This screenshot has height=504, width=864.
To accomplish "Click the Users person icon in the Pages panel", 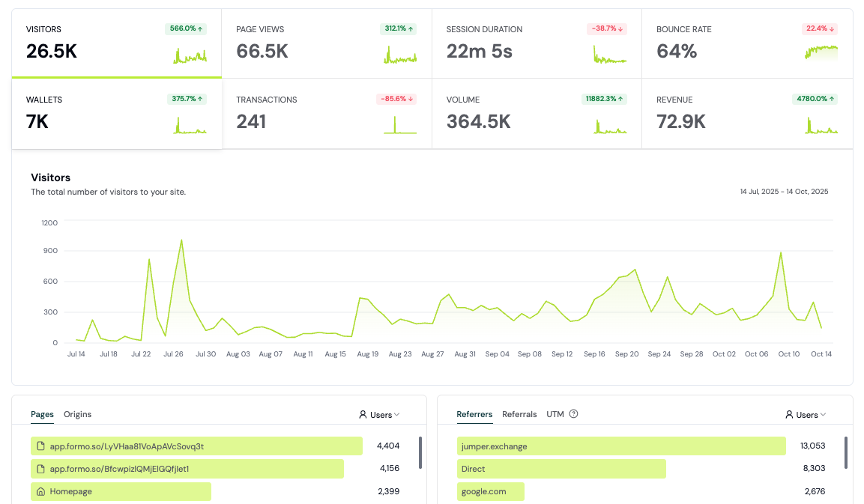I will click(361, 414).
